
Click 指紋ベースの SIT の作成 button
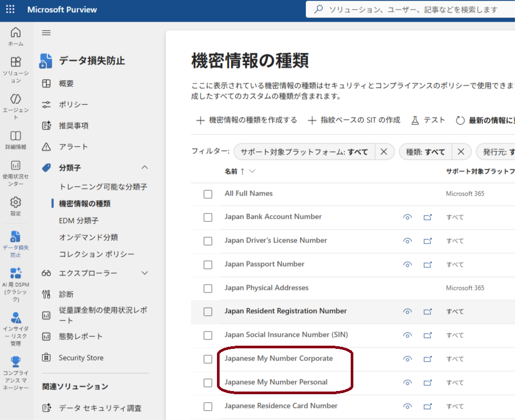[354, 120]
